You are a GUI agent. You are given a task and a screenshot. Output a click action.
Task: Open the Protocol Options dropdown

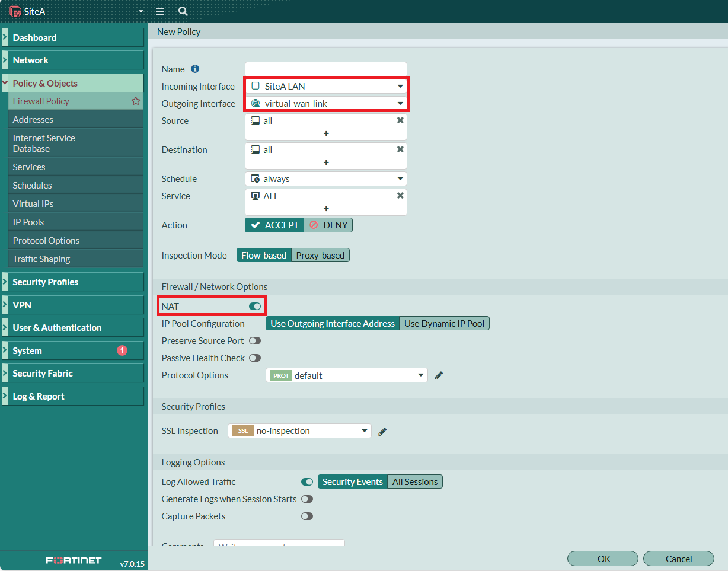pyautogui.click(x=347, y=375)
